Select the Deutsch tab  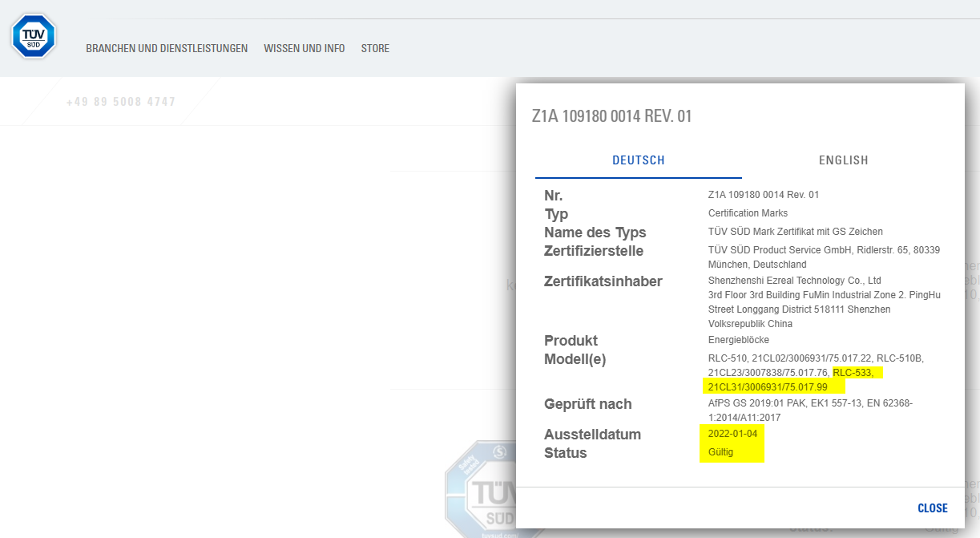(x=639, y=160)
